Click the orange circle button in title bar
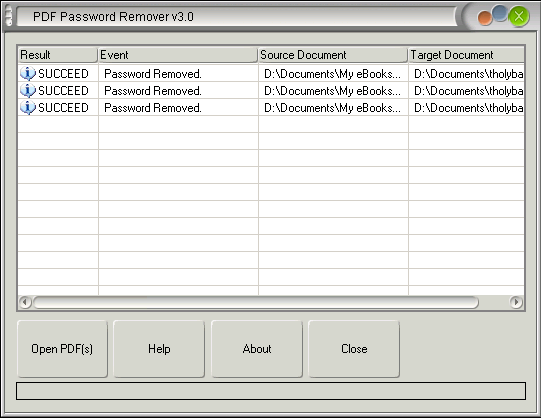 click(x=485, y=18)
